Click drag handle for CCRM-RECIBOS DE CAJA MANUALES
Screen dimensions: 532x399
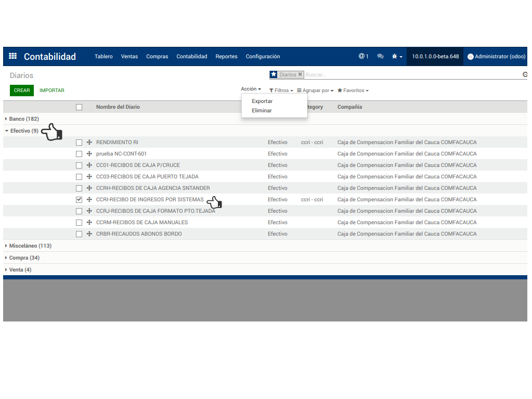click(x=89, y=223)
